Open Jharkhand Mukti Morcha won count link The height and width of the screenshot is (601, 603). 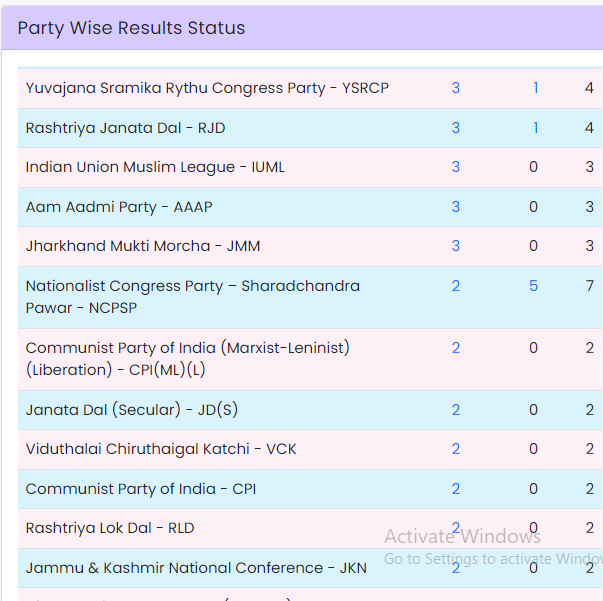tap(456, 246)
